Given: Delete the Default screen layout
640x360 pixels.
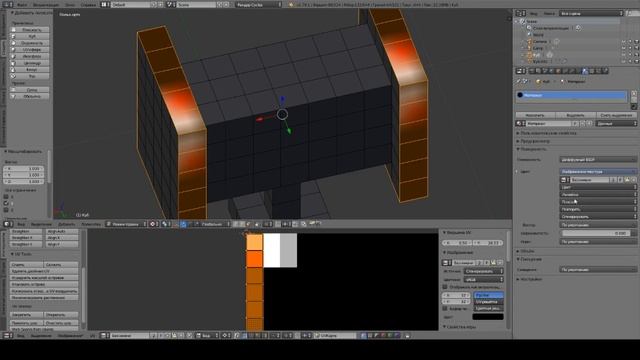Looking at the screenshot, I should 161,4.
